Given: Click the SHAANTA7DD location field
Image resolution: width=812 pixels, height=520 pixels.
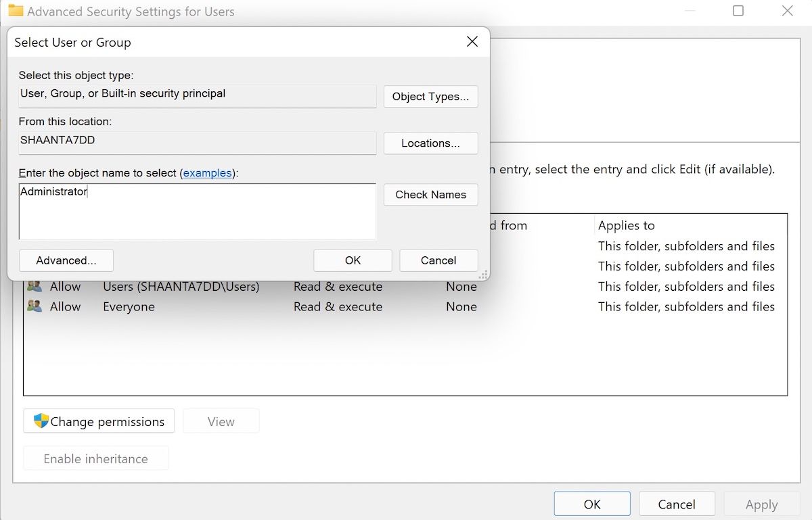Looking at the screenshot, I should [x=197, y=143].
